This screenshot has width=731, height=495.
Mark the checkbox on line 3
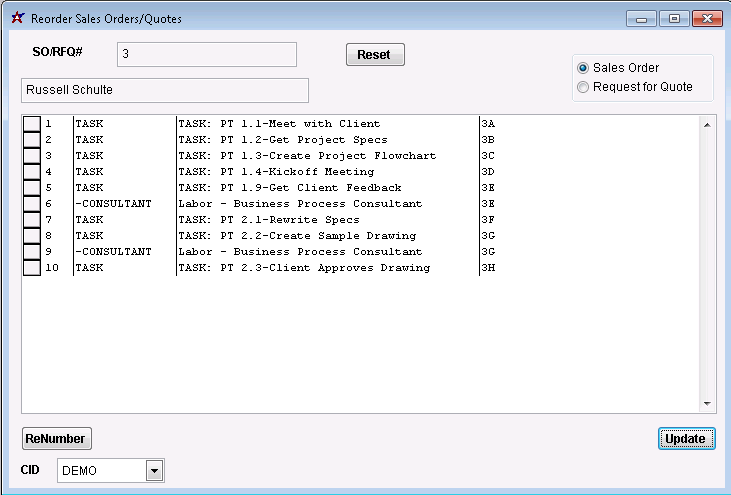[32, 156]
